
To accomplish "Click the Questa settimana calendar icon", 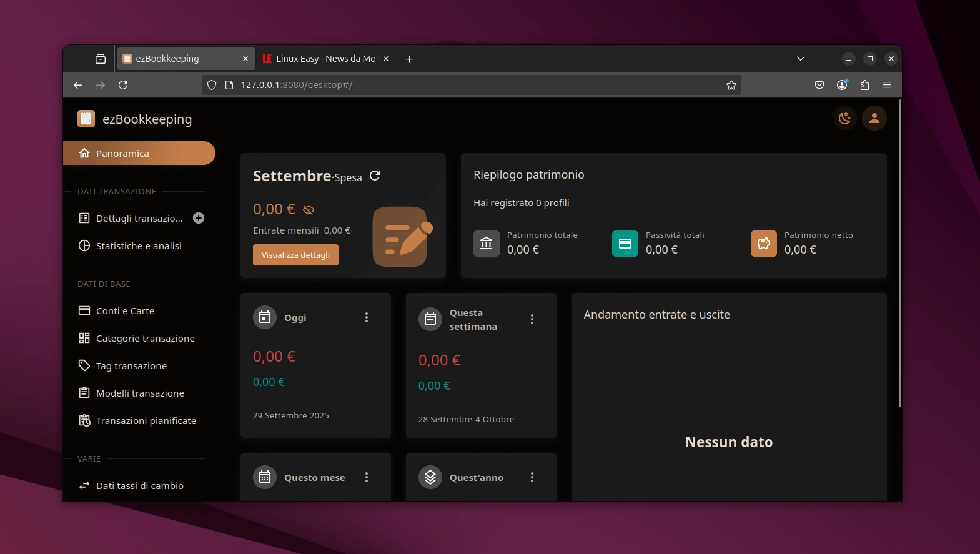I will pyautogui.click(x=430, y=319).
